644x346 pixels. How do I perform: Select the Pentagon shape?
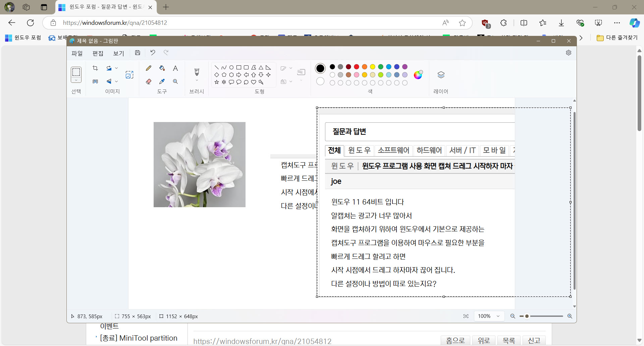click(x=224, y=75)
